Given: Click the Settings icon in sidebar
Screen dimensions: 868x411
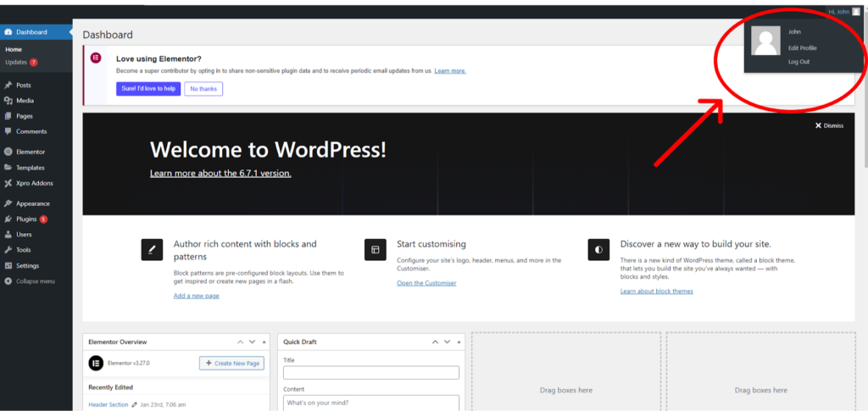Looking at the screenshot, I should 8,265.
